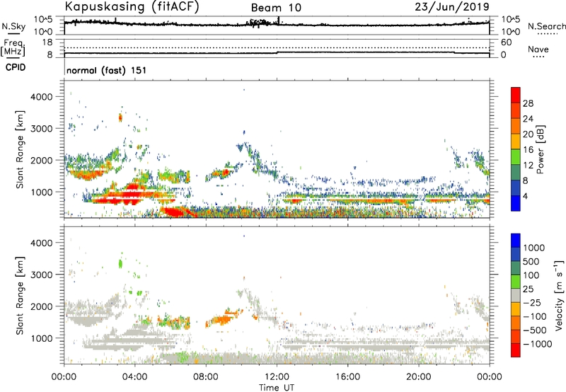Click the '28' power colorbar tick value
The height and width of the screenshot is (392, 566).
[x=528, y=103]
